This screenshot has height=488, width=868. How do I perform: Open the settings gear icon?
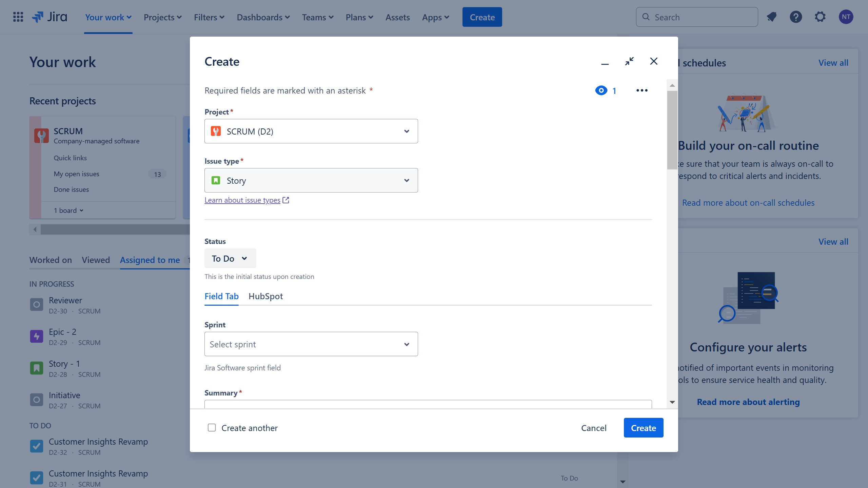(820, 17)
